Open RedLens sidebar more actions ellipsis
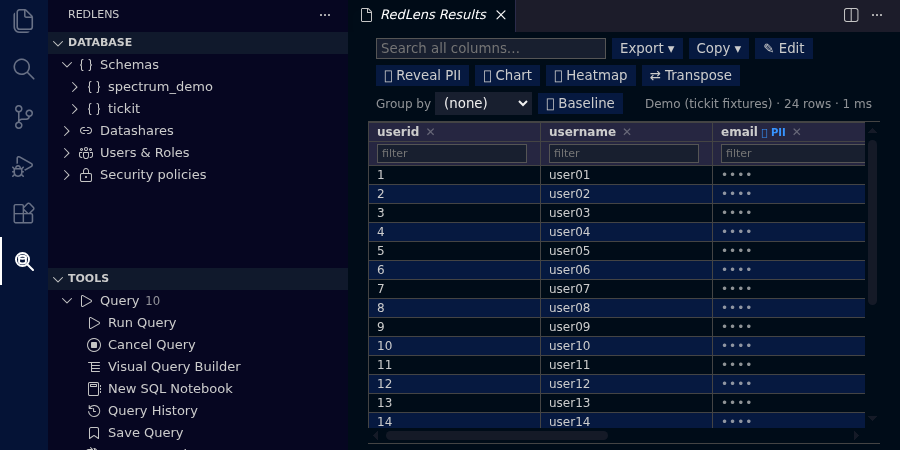The image size is (900, 450). 325,15
